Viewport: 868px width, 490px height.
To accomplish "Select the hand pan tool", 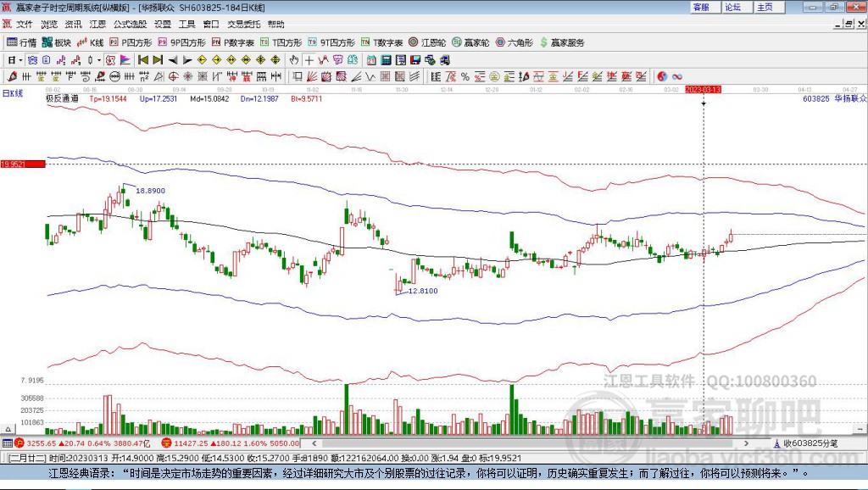I will (294, 60).
